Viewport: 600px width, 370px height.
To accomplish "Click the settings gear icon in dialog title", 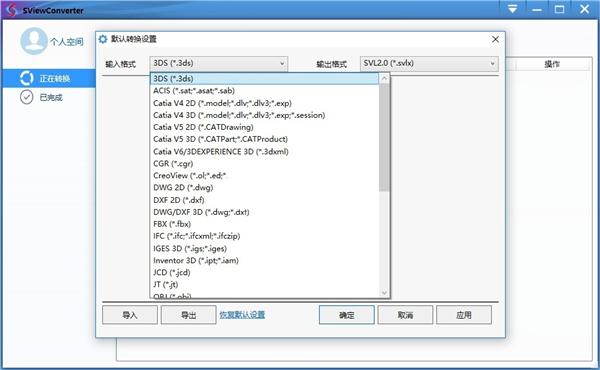I will pyautogui.click(x=103, y=39).
